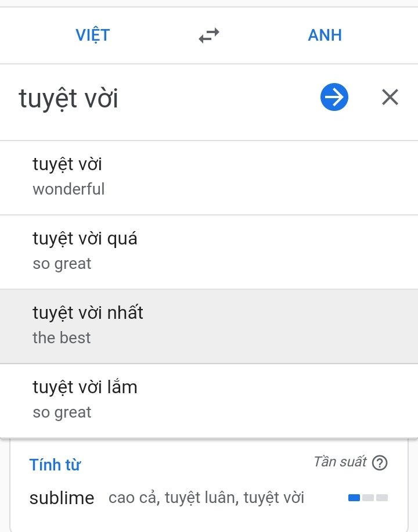
Task: Choose VIỆT as the source language
Action: pos(92,35)
